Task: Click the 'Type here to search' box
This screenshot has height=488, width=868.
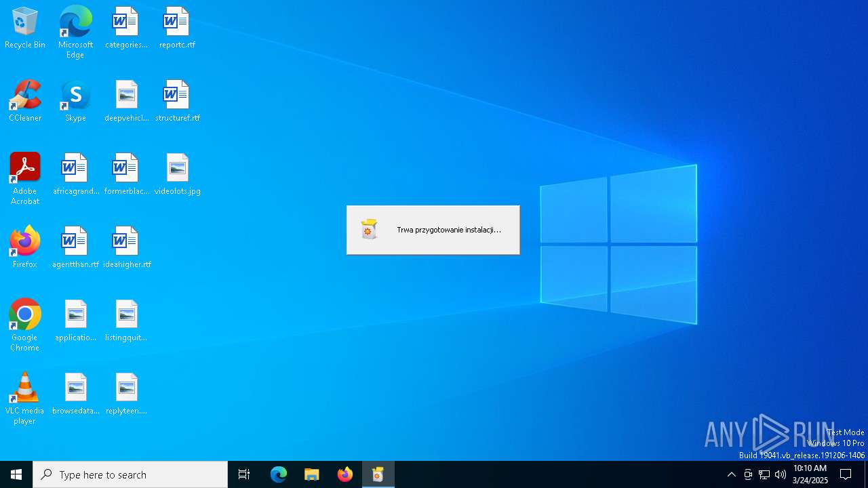Action: pos(130,474)
